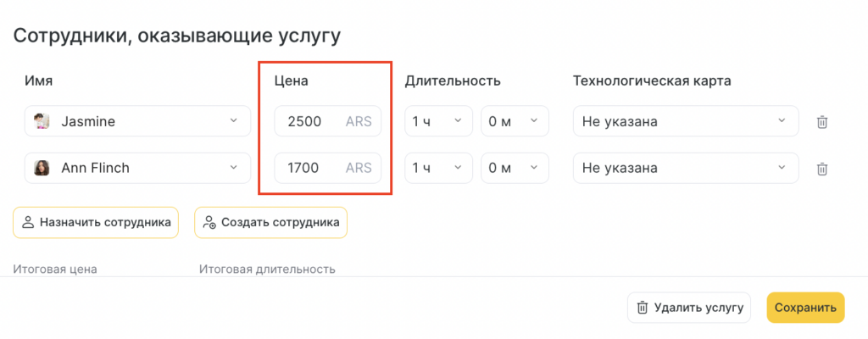Delete the Jasmine row with trash icon
868x339 pixels.
tap(821, 122)
